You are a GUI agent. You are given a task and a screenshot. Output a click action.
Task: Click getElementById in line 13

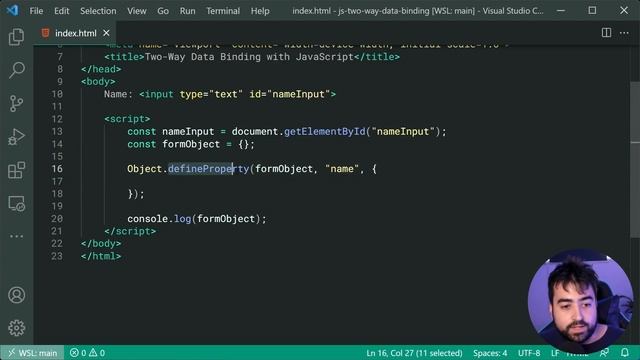click(324, 131)
